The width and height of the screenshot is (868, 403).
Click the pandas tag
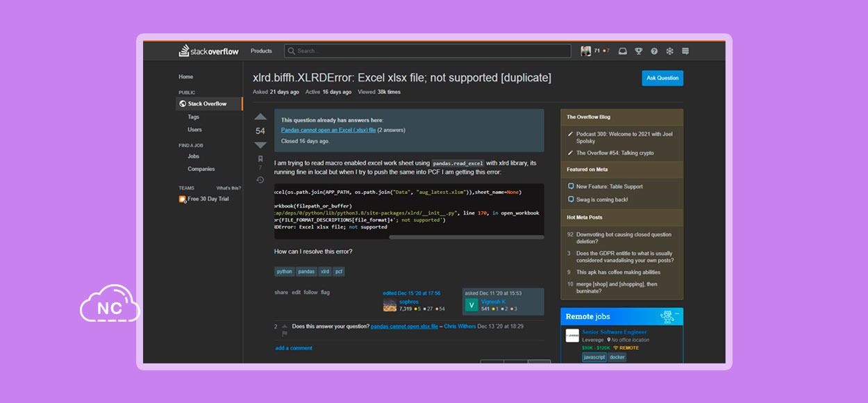click(306, 272)
